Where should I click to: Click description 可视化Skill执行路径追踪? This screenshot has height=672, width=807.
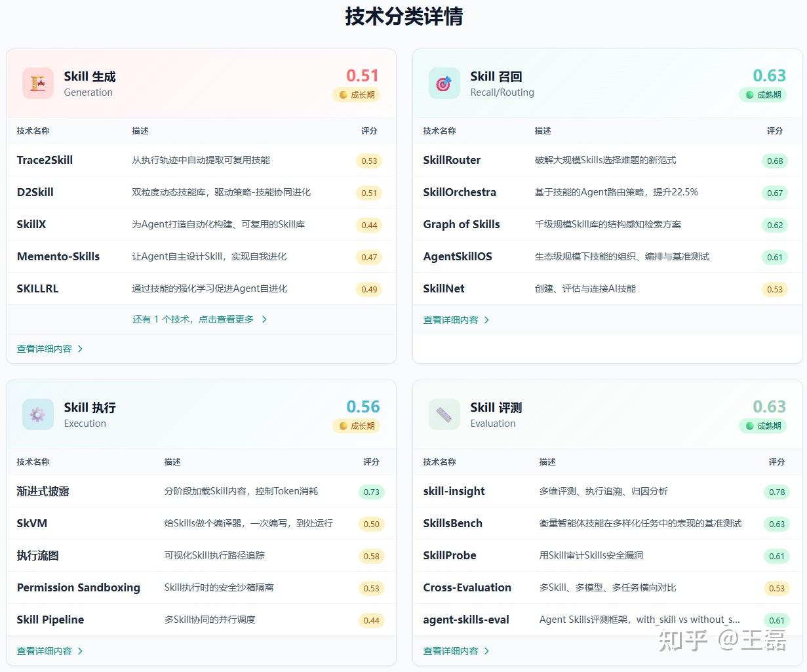click(215, 556)
